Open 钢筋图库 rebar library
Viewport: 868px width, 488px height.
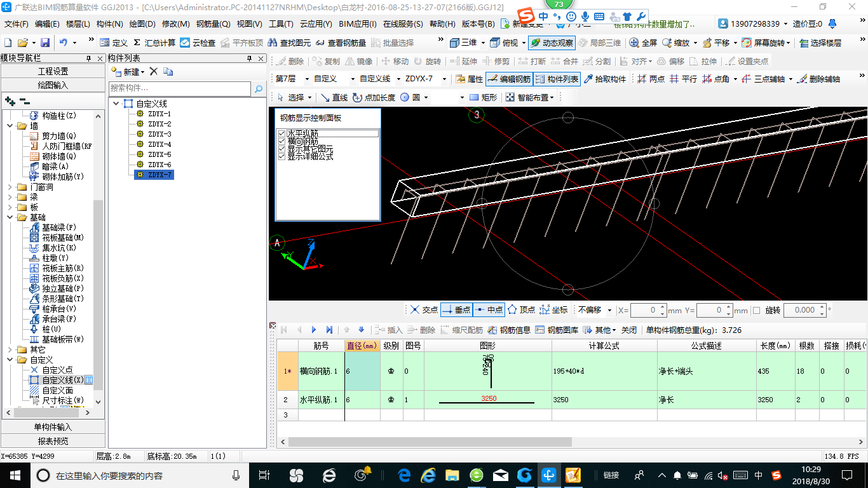[x=557, y=330]
